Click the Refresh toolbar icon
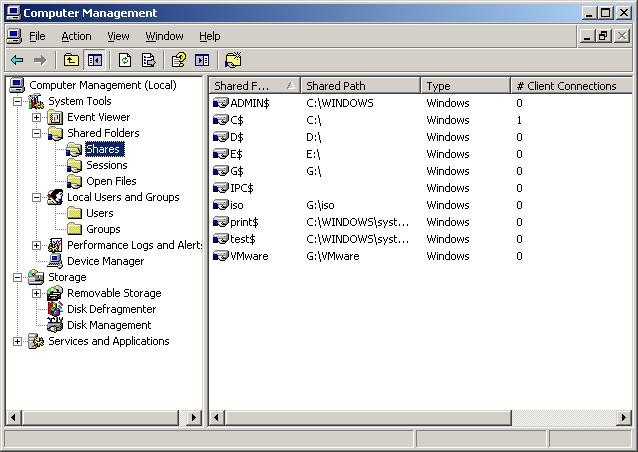638x452 pixels. click(x=125, y=60)
